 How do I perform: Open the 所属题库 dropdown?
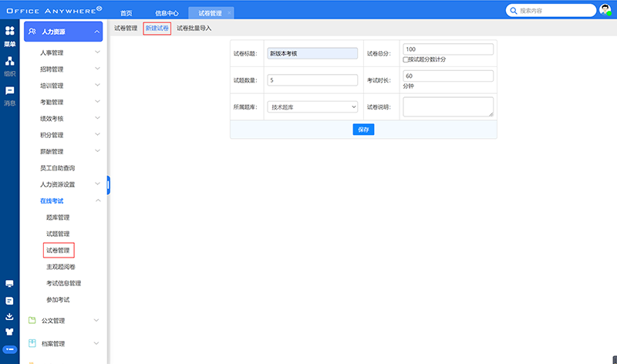312,106
